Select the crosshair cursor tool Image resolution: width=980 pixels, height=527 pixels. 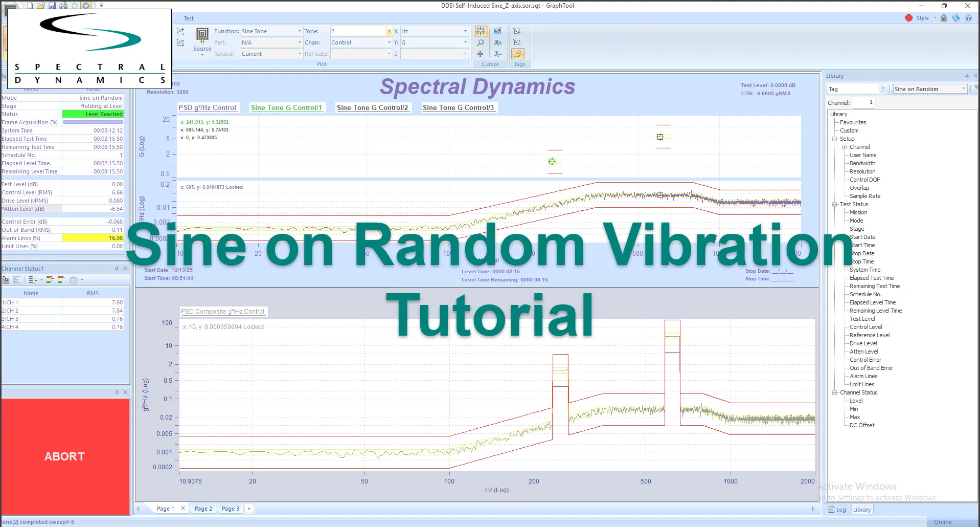[481, 31]
